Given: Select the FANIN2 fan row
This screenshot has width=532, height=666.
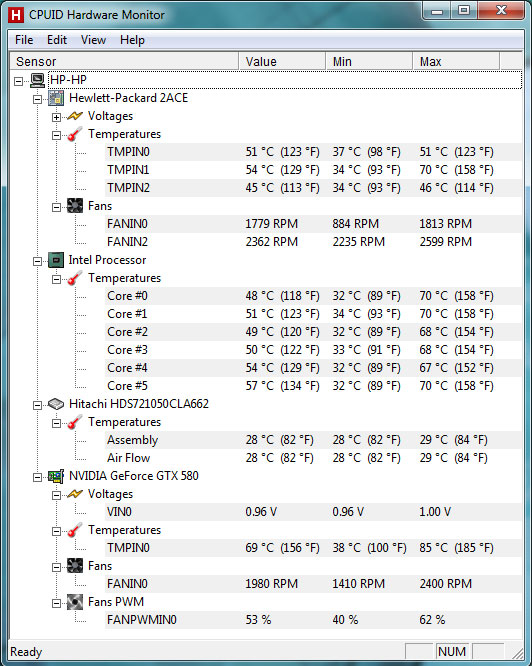Looking at the screenshot, I should tap(313, 242).
